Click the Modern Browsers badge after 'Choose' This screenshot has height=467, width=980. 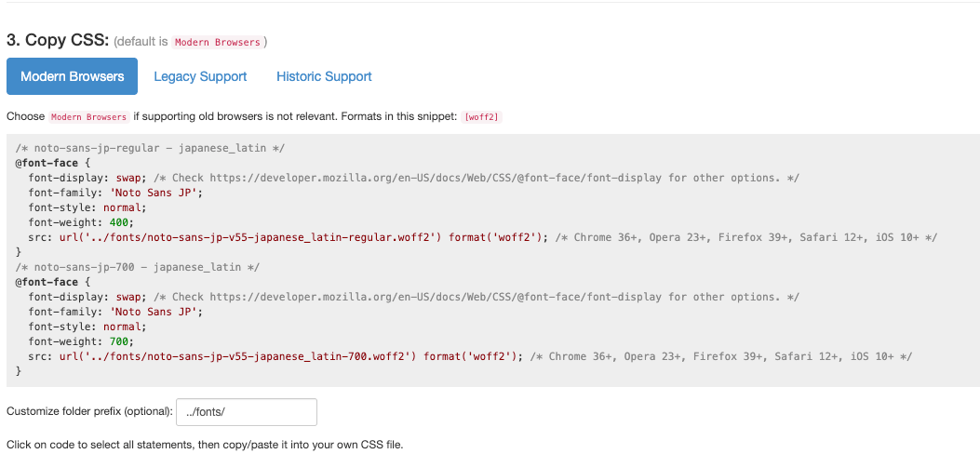(x=88, y=117)
